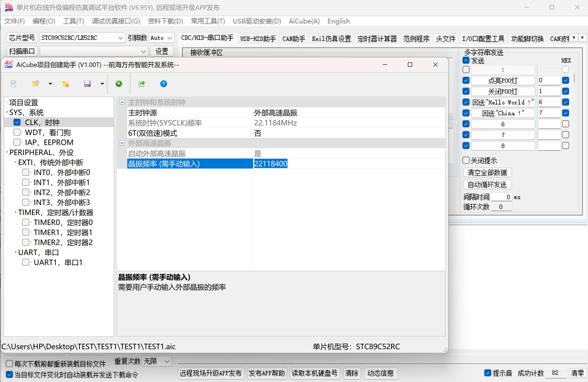
Task: Select 项目设置 tree item
Action: pyautogui.click(x=24, y=102)
